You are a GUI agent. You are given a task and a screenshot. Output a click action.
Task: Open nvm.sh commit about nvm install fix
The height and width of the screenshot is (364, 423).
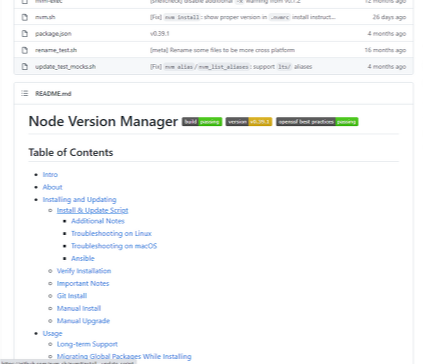tap(243, 17)
